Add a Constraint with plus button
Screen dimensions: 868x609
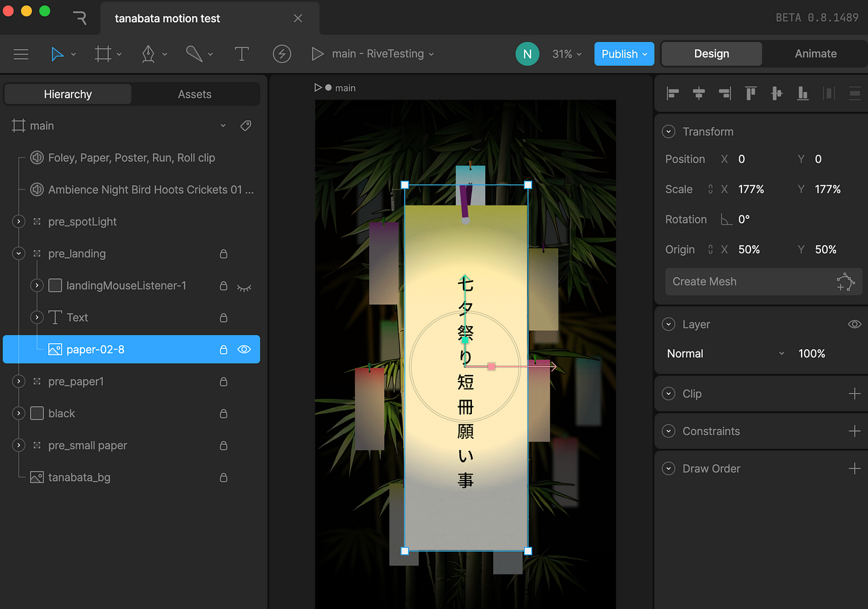pyautogui.click(x=855, y=431)
